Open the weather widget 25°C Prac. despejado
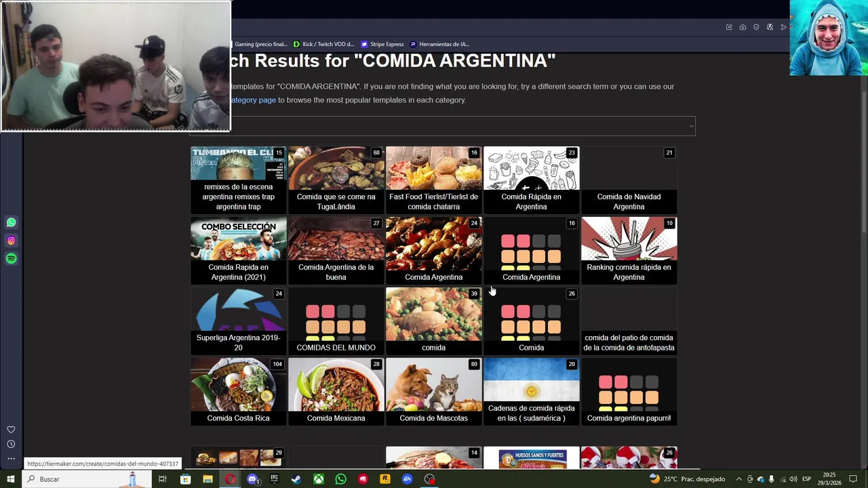The height and width of the screenshot is (488, 868). point(686,479)
